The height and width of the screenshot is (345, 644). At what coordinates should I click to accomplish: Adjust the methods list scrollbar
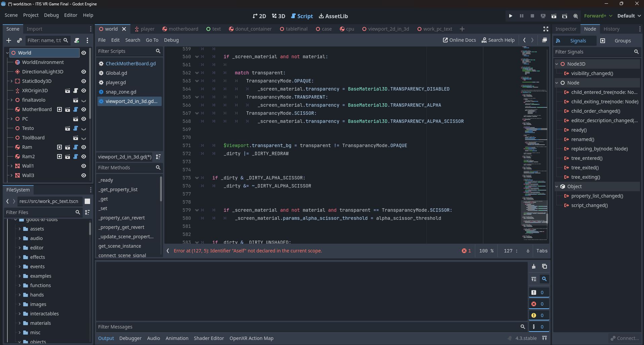pyautogui.click(x=161, y=189)
